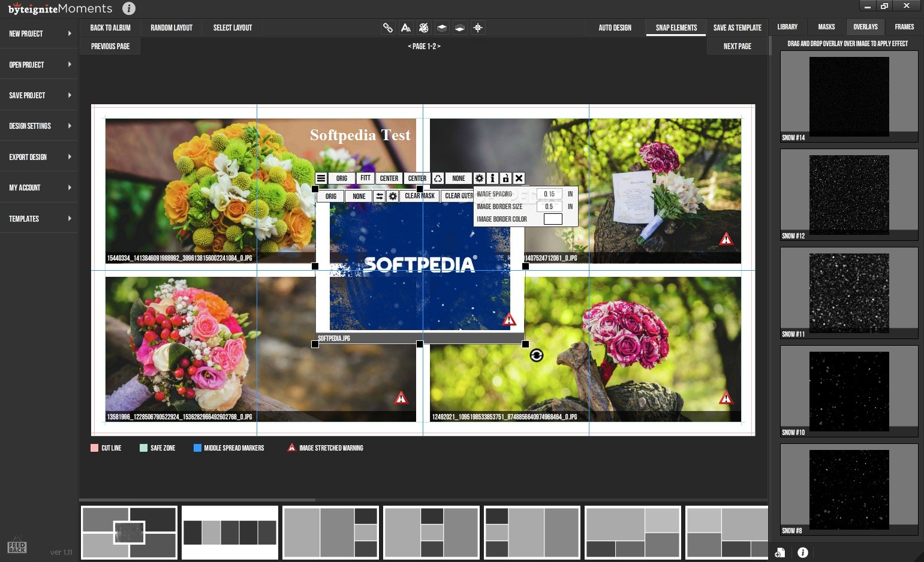This screenshot has width=924, height=562.
Task: Open the text tool icon (AA)
Action: 406,28
